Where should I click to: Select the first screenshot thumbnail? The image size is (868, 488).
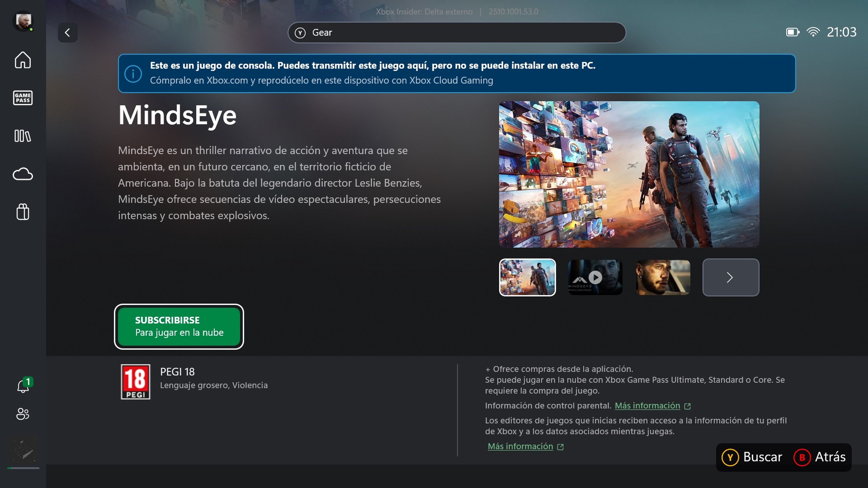coord(527,277)
